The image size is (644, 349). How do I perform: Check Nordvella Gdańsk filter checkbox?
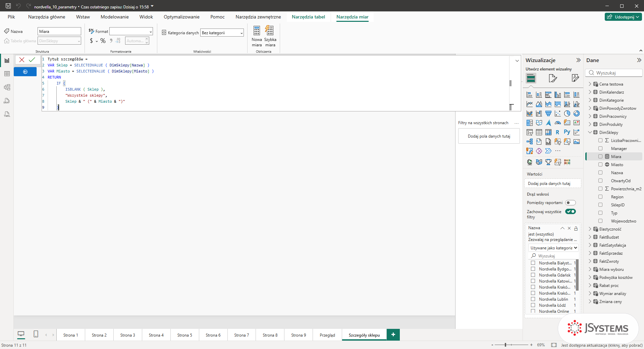tap(533, 275)
